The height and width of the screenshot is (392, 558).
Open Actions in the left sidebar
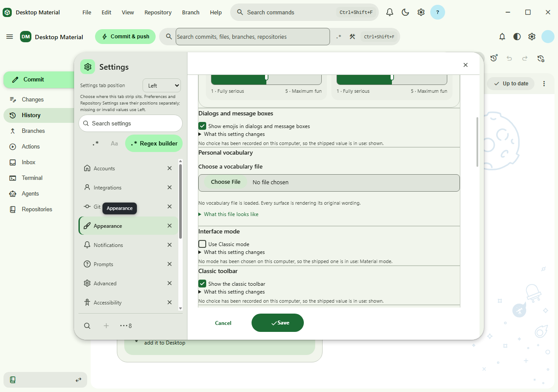(x=39, y=146)
